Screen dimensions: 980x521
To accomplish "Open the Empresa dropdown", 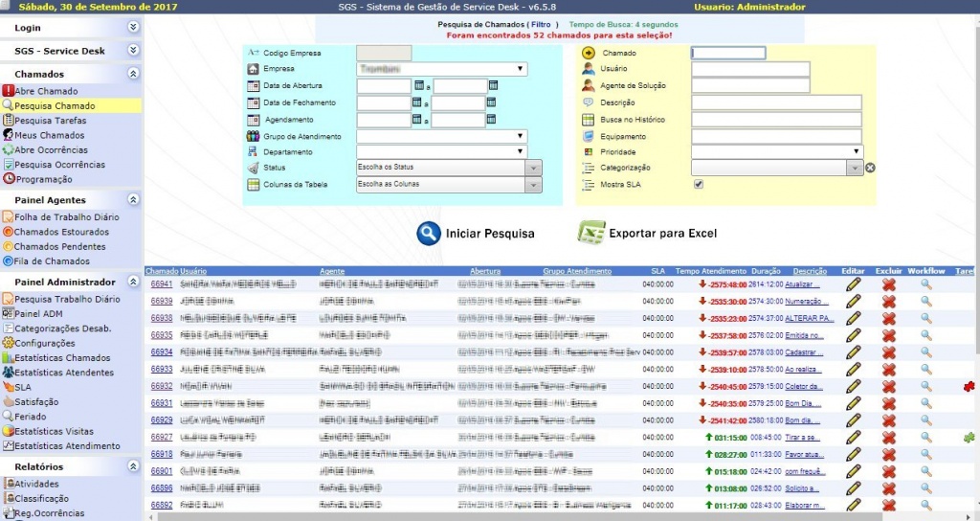I will (x=441, y=69).
